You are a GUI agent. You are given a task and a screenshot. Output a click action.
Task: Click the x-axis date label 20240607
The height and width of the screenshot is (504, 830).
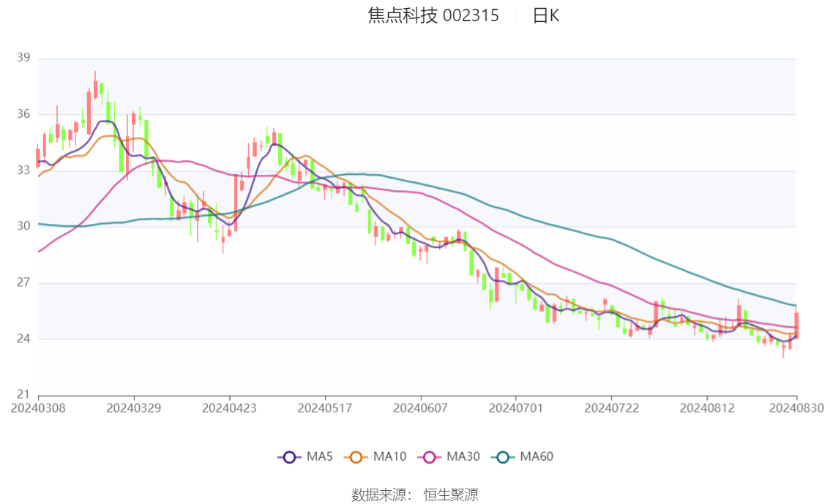point(420,408)
